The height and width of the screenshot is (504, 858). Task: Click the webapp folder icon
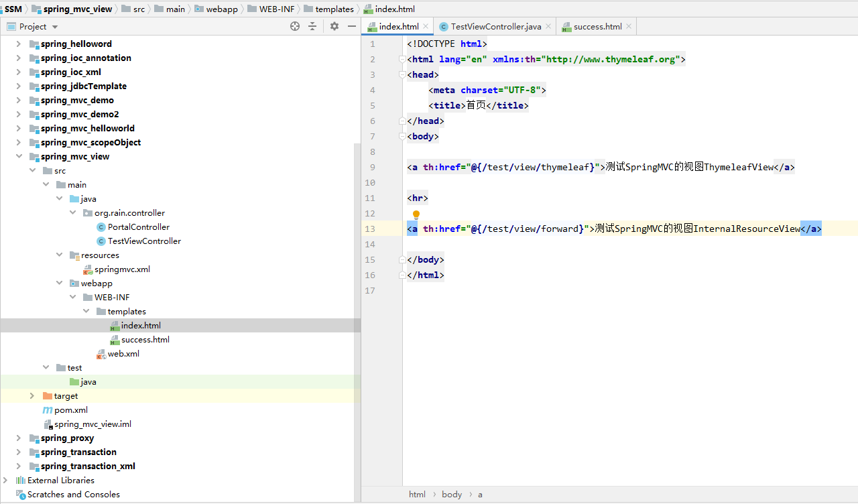pyautogui.click(x=74, y=283)
